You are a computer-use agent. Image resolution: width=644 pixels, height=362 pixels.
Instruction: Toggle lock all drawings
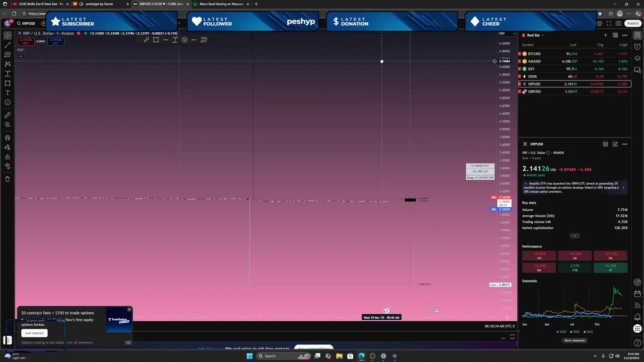point(8,157)
